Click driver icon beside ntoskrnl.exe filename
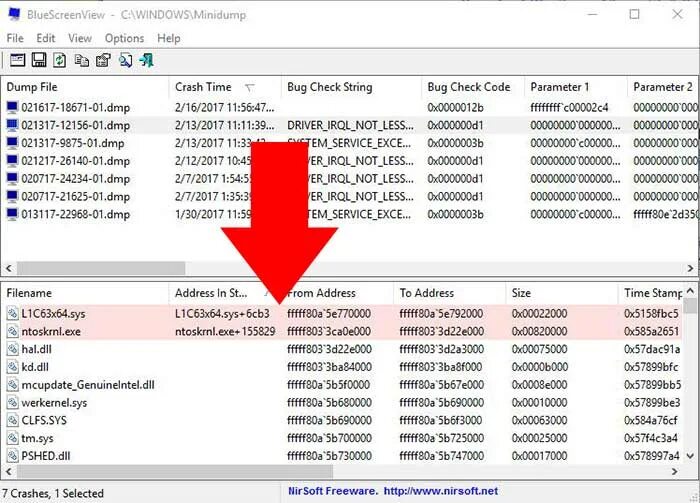Image resolution: width=700 pixels, height=503 pixels. (x=12, y=331)
